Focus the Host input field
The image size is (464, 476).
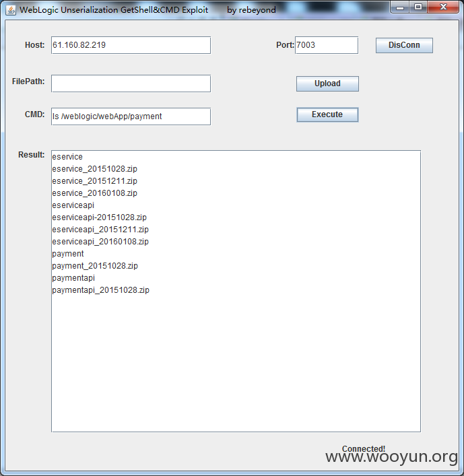point(131,45)
